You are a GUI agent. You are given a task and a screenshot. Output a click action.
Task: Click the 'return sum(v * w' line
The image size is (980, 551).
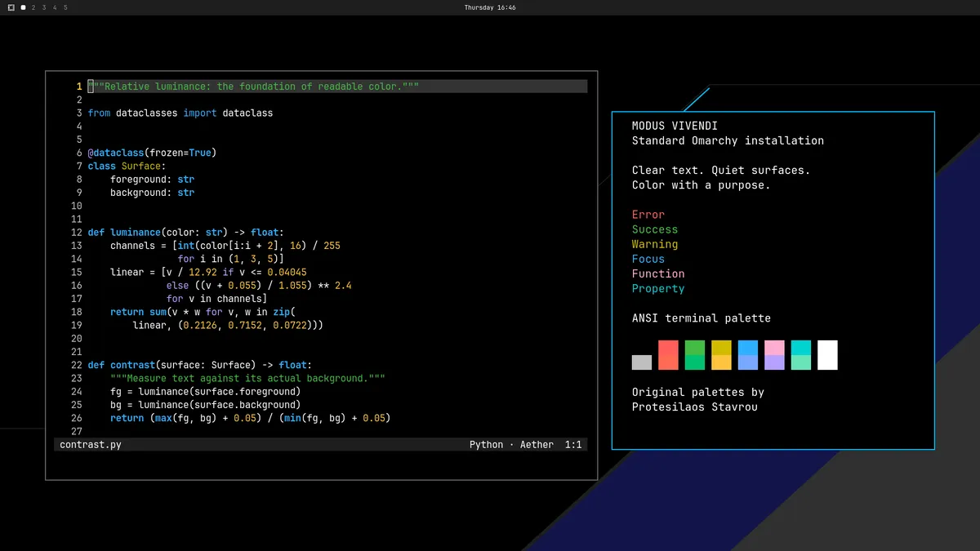click(203, 312)
